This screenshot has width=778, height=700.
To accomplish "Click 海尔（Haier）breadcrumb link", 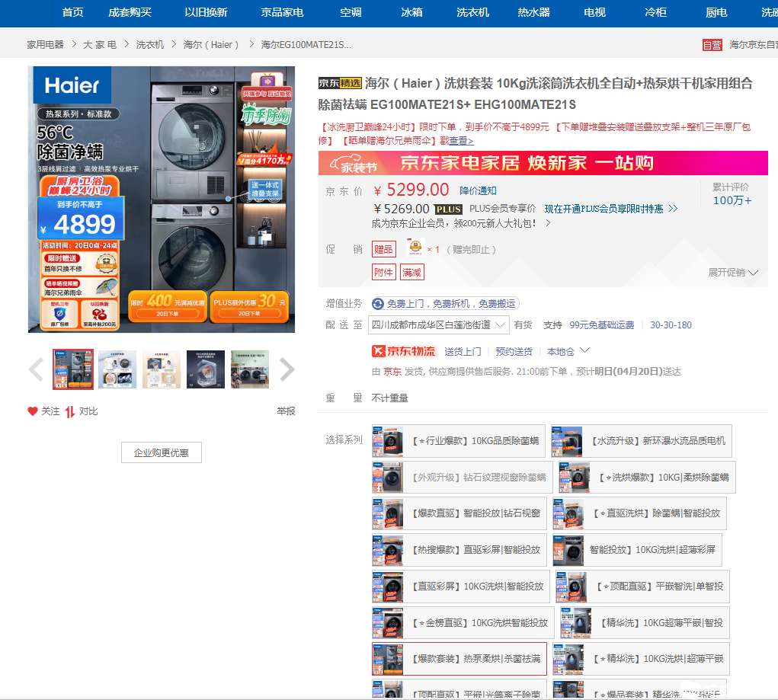I will [x=211, y=45].
